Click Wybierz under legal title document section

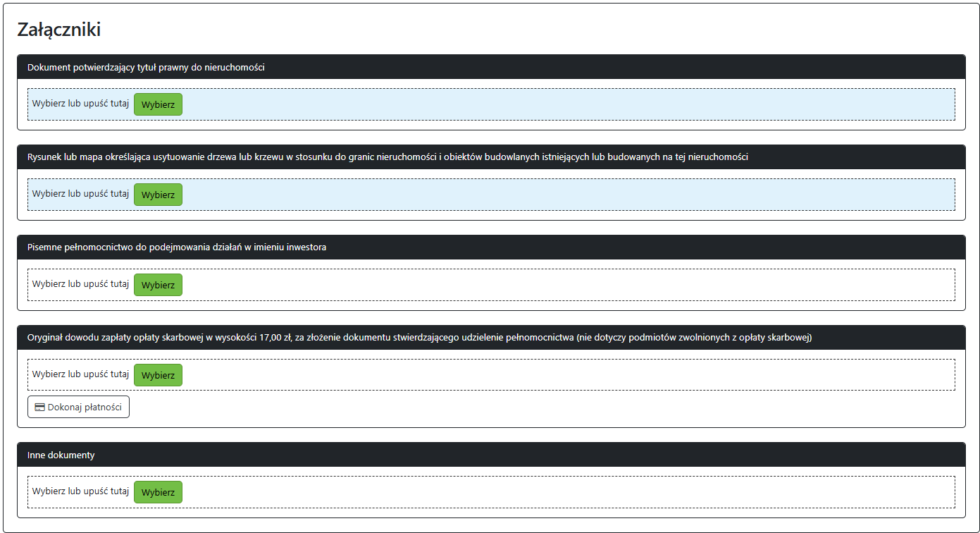point(158,104)
